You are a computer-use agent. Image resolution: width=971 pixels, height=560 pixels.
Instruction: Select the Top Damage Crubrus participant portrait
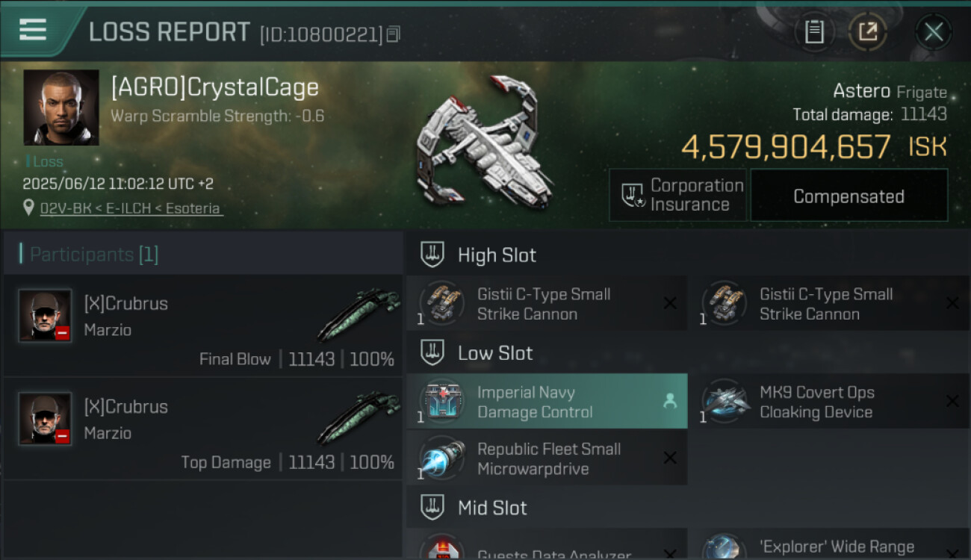coord(45,419)
